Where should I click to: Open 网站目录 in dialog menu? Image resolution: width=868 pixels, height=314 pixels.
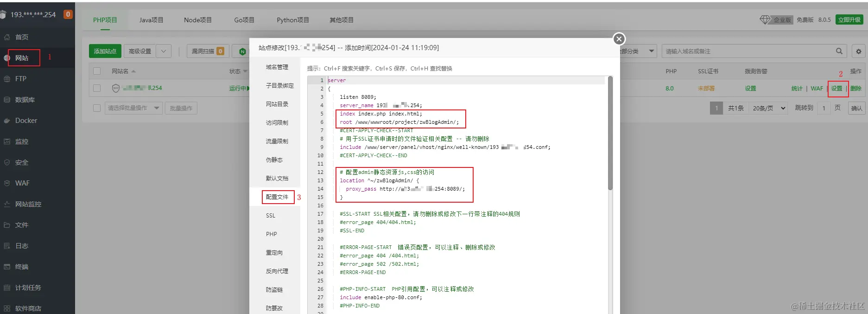pos(277,104)
